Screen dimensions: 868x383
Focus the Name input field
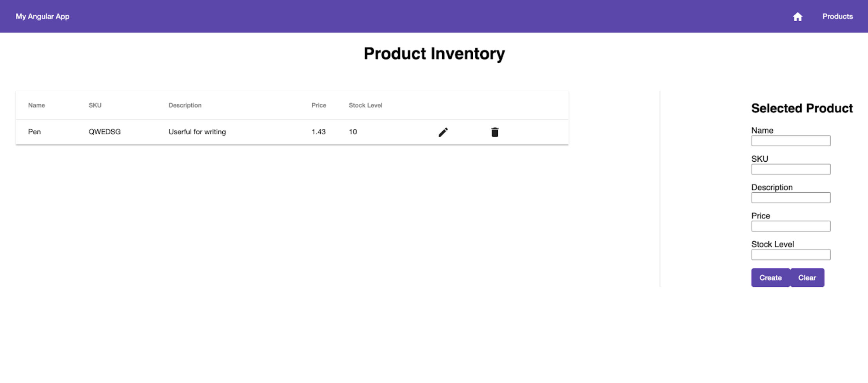coord(790,141)
